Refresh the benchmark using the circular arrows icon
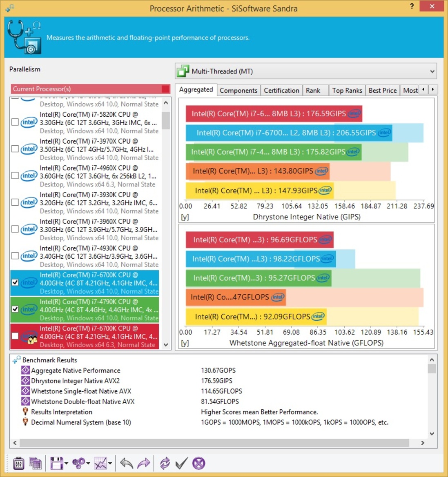The image size is (448, 477). (x=165, y=463)
